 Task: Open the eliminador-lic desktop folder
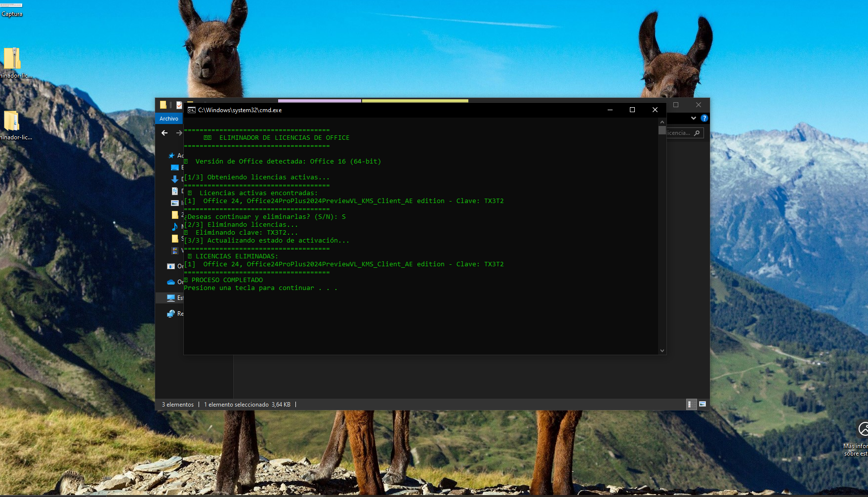click(12, 121)
